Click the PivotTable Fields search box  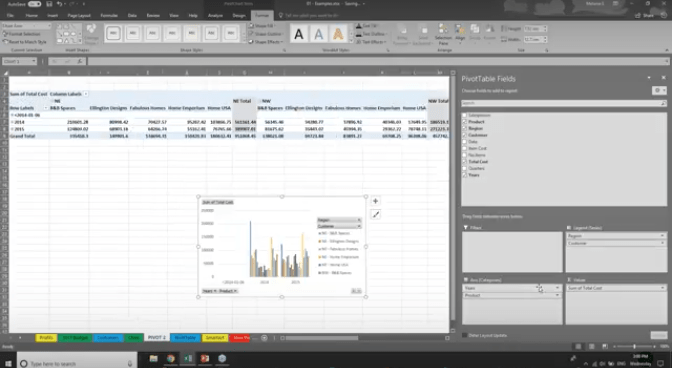(564, 103)
